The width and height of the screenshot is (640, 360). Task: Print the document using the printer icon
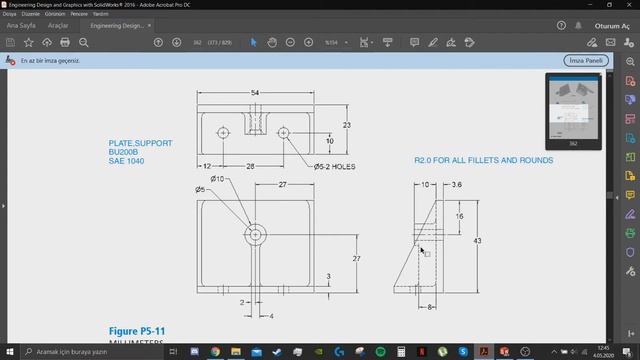[65, 42]
